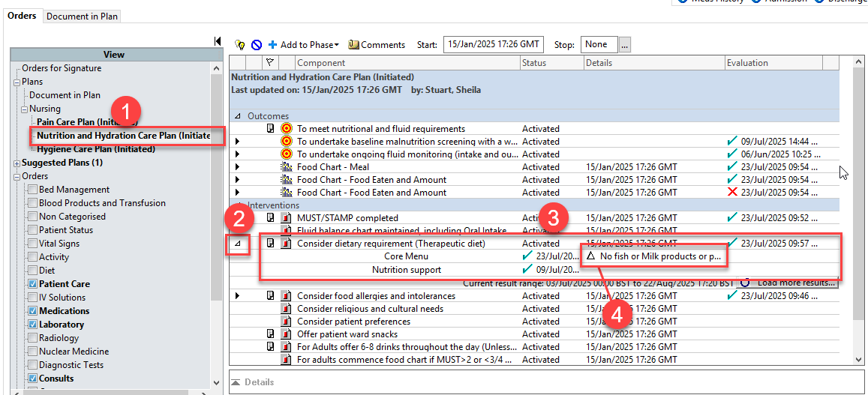Open the Add to Phase dropdown
Image resolution: width=868 pixels, height=395 pixels.
(303, 45)
